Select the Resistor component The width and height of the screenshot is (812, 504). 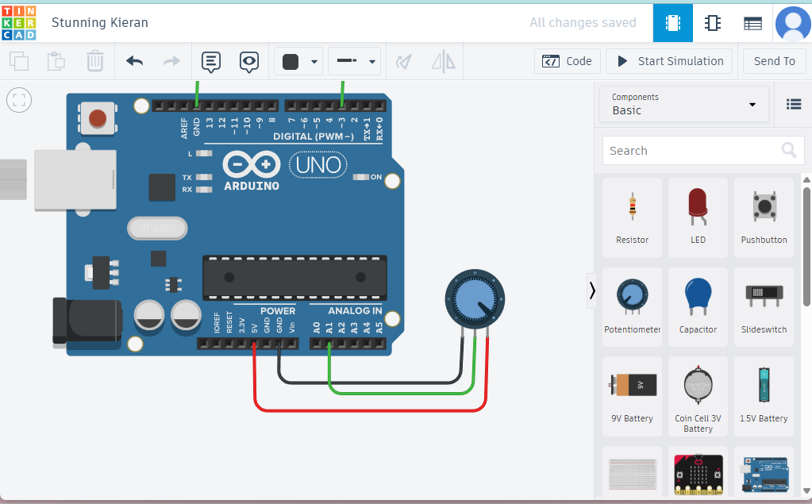[x=633, y=218]
